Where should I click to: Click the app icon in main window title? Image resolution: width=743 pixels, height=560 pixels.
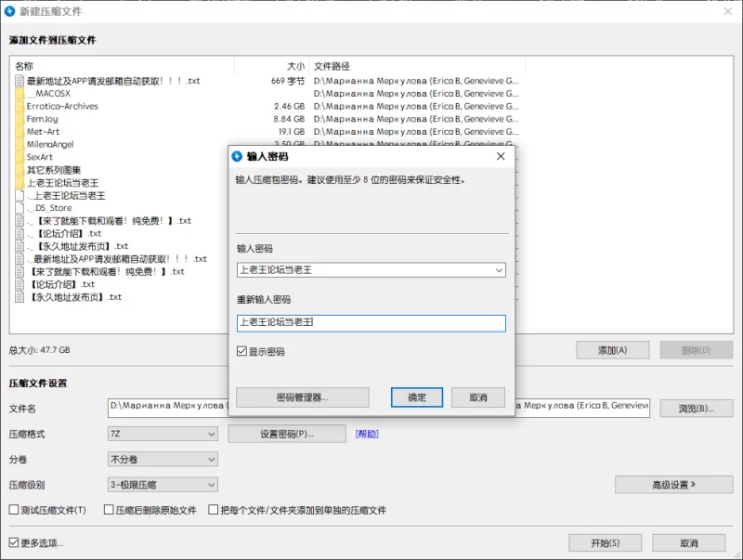[x=9, y=11]
